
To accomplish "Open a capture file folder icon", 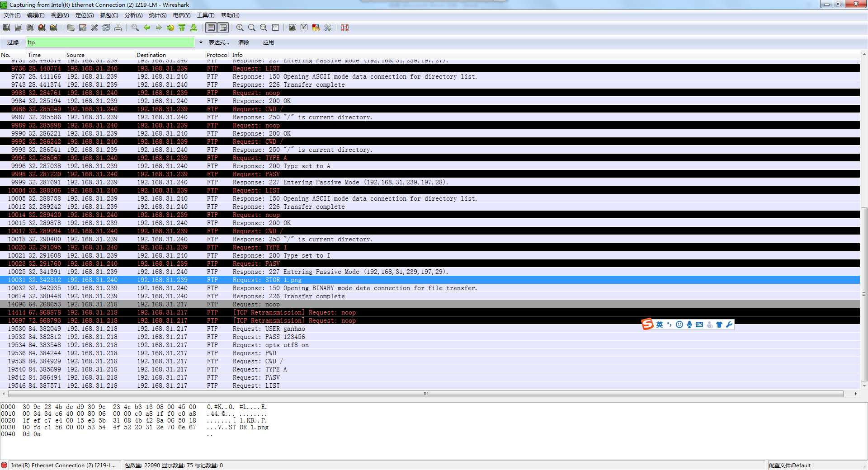I will [x=71, y=28].
